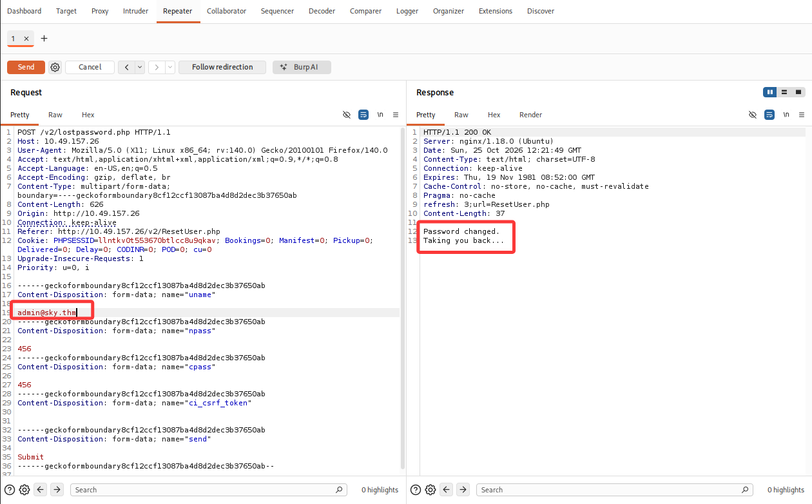Click Follow redirection

pyautogui.click(x=222, y=67)
